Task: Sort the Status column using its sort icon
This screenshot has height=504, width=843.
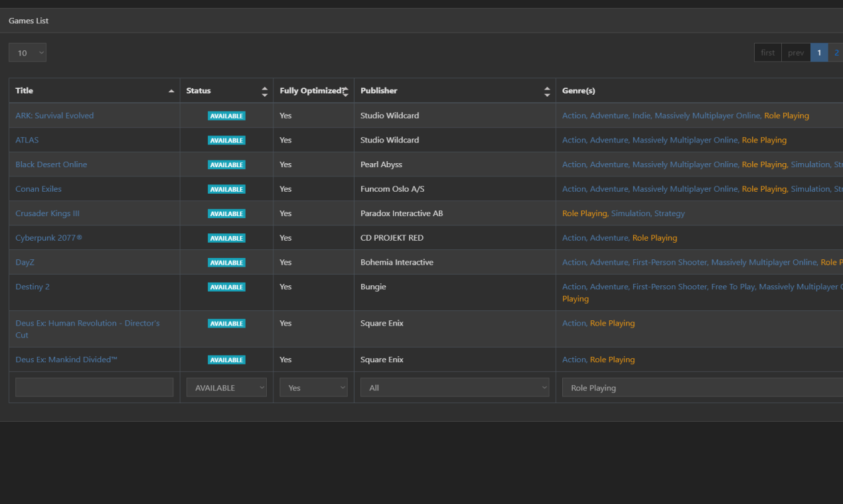Action: pos(265,90)
